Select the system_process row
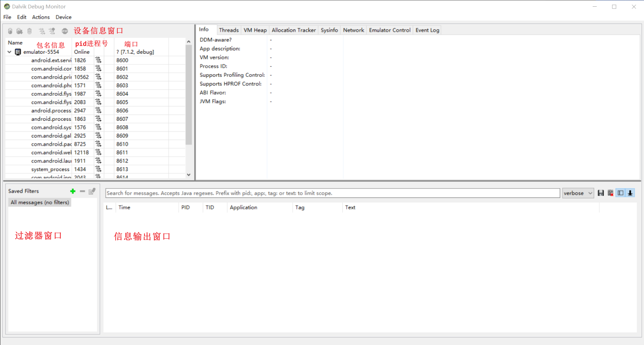The height and width of the screenshot is (345, 644). pos(95,169)
